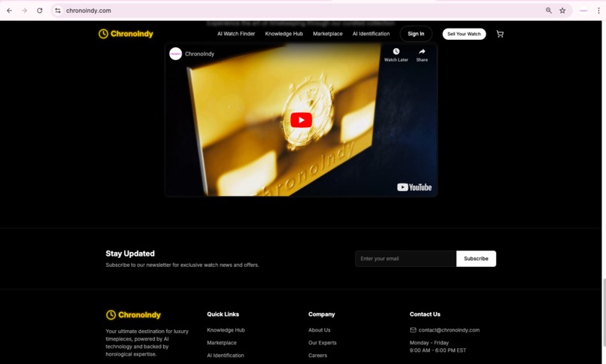This screenshot has height=364, width=606.
Task: Reload the page with the refresh icon
Action: (39, 11)
